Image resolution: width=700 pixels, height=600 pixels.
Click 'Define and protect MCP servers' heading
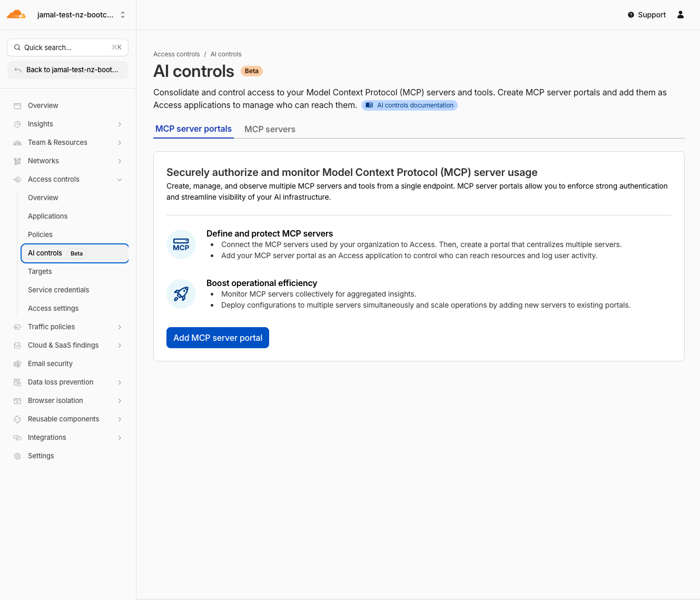point(270,233)
